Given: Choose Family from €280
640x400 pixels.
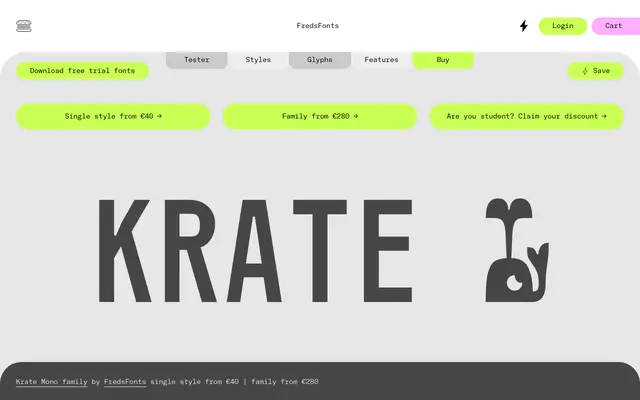Looking at the screenshot, I should click(320, 116).
